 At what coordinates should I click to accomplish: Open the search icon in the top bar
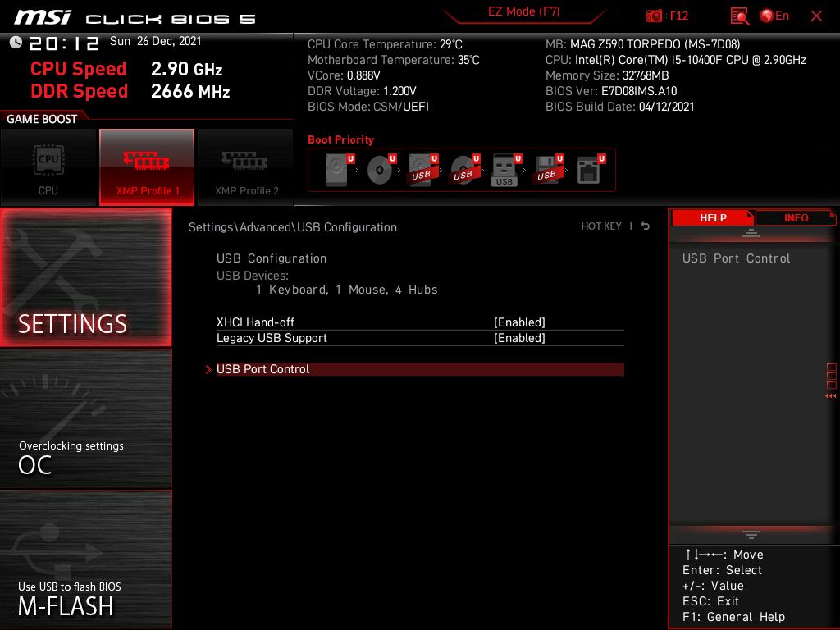(739, 16)
